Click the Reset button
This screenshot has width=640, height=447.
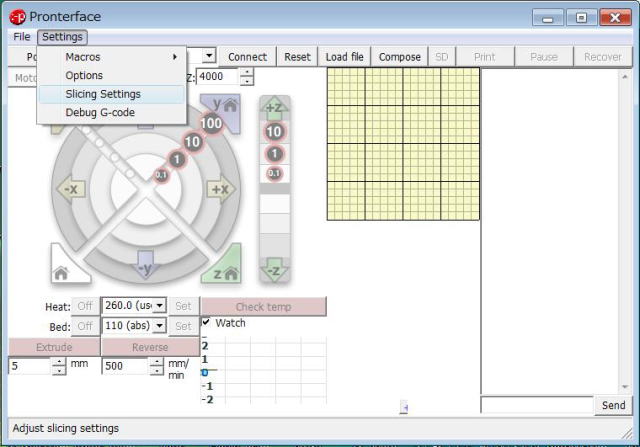297,57
